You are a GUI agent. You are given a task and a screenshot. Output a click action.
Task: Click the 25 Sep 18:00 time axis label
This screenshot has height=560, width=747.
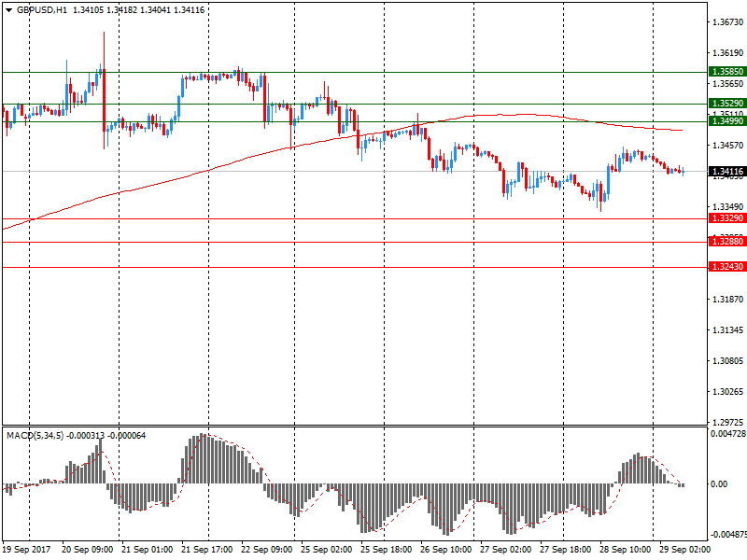tap(386, 550)
